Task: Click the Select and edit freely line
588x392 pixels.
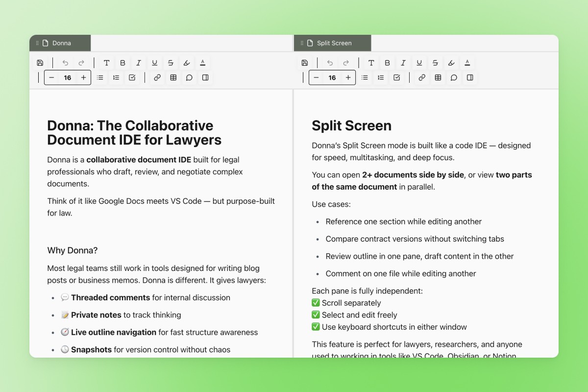Action: tap(354, 315)
